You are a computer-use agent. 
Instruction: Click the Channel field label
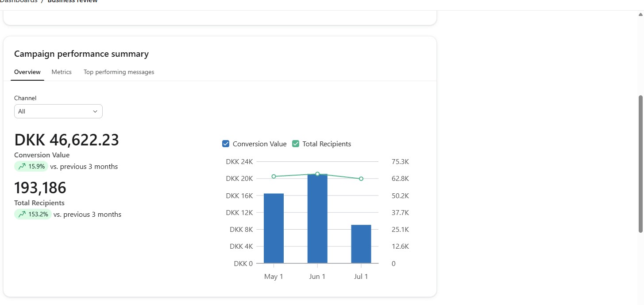point(25,98)
